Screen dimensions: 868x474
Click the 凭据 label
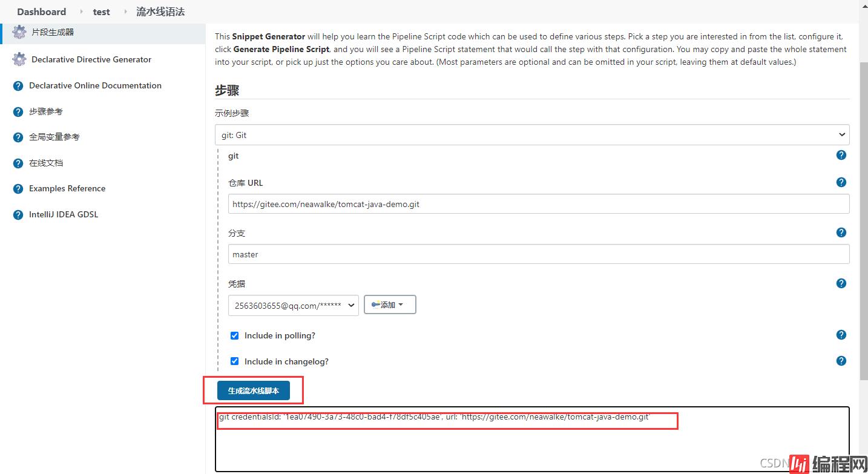point(237,284)
